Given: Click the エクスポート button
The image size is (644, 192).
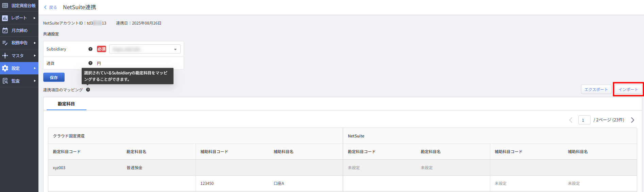Looking at the screenshot, I should 596,90.
